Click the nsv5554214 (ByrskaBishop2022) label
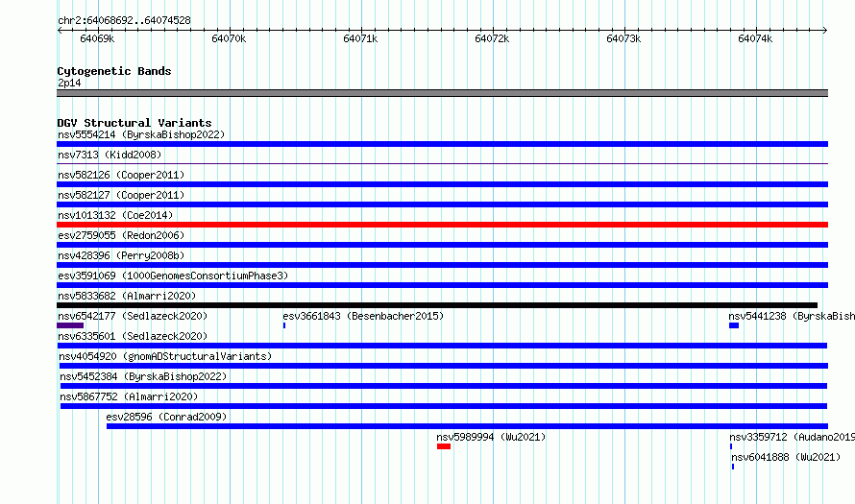855x504 pixels. pos(141,134)
